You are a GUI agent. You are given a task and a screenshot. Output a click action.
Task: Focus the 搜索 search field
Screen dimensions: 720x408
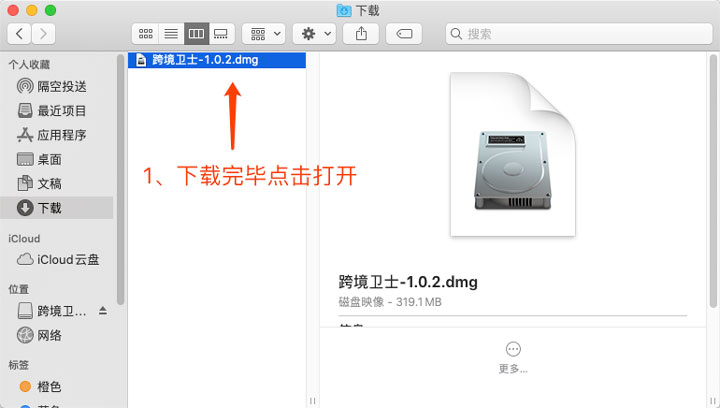[579, 34]
